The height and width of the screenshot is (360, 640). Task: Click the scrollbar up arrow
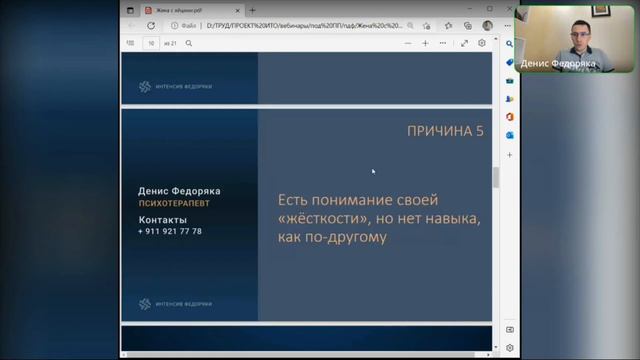(x=496, y=39)
